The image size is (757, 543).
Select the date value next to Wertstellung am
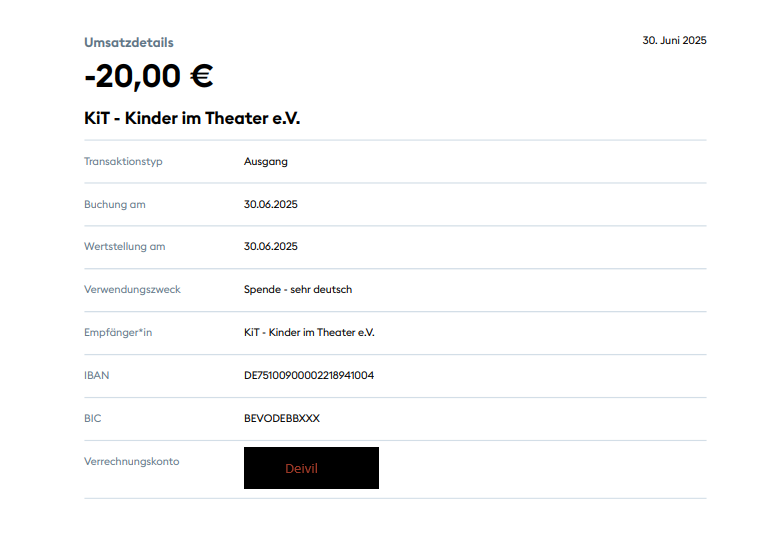[x=271, y=247]
